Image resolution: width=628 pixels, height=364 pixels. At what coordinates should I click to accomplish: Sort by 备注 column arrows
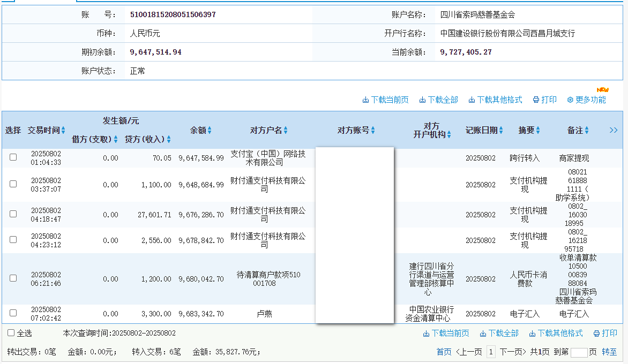pos(587,130)
